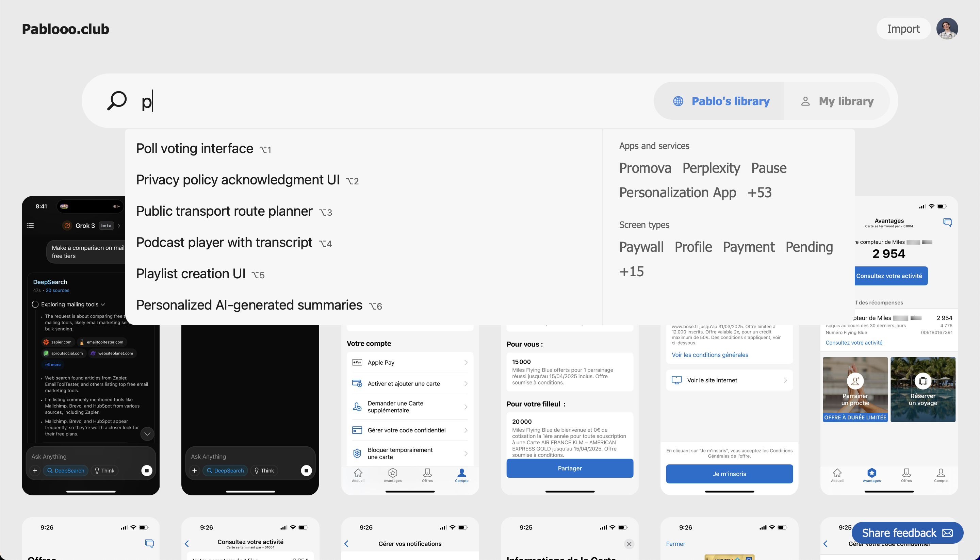This screenshot has height=560, width=980.
Task: Click the emailtooltester.com source chip
Action: point(101,342)
